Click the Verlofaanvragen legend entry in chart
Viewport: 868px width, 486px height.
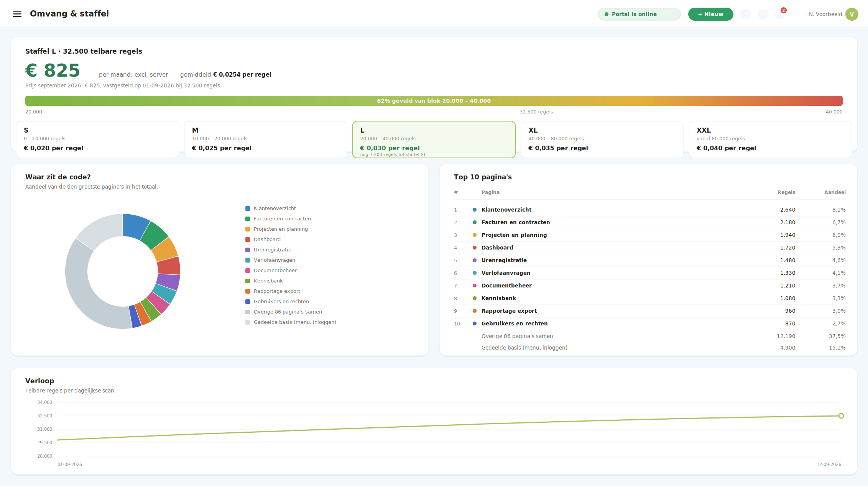270,260
